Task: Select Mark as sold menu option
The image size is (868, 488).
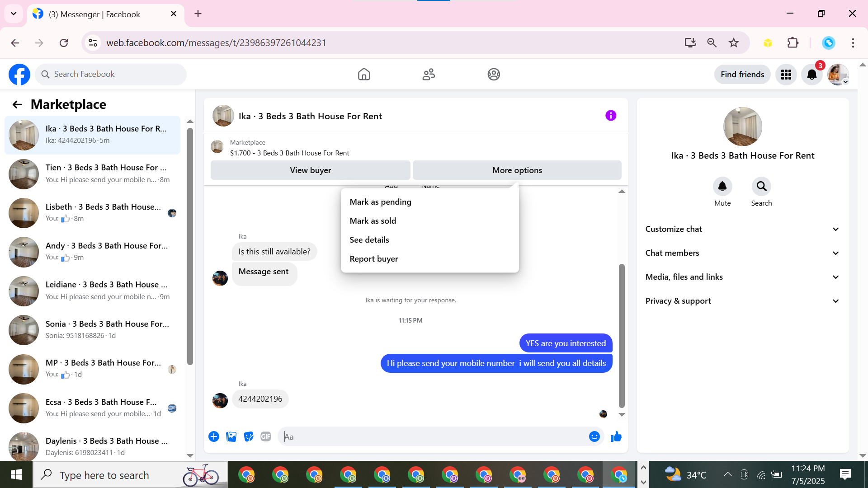Action: tap(373, 221)
